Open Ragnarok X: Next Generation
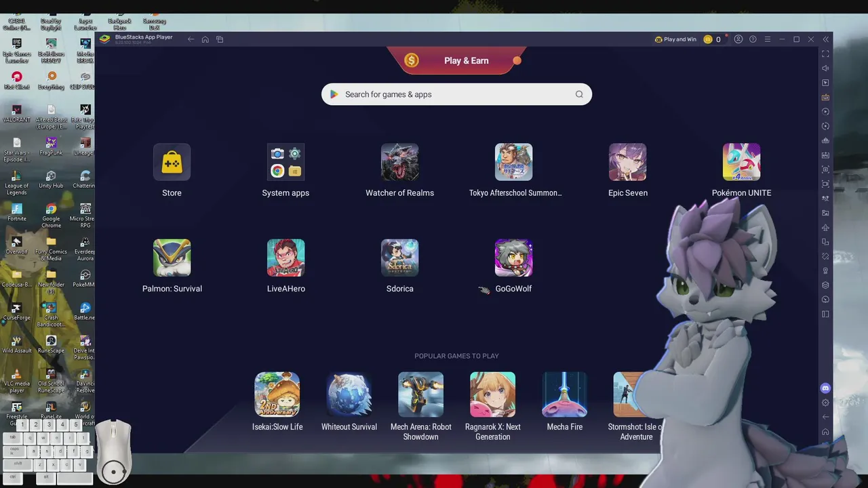 coord(492,394)
